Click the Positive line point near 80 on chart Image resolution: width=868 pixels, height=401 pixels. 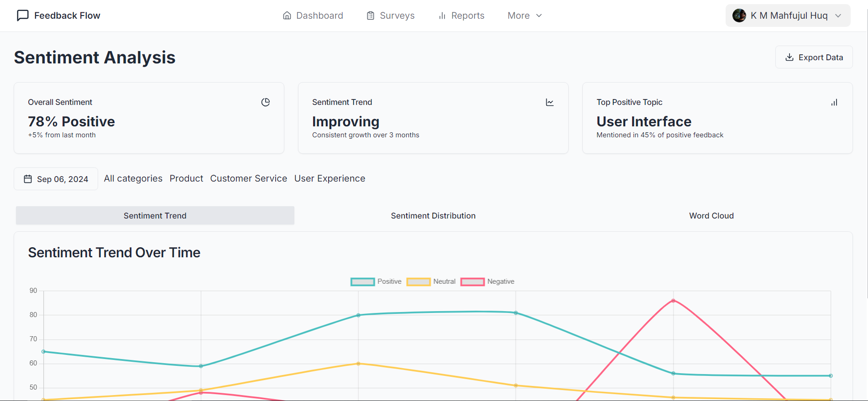coord(358,315)
